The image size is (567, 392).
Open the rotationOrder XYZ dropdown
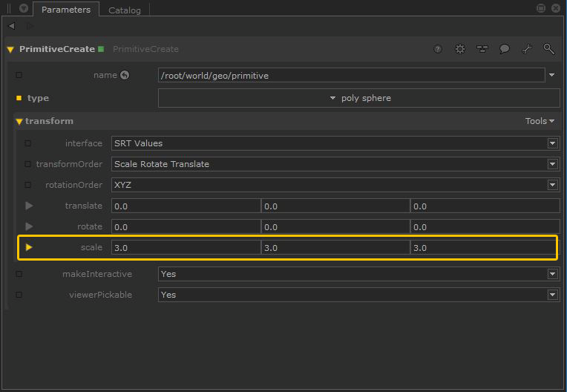[334, 185]
